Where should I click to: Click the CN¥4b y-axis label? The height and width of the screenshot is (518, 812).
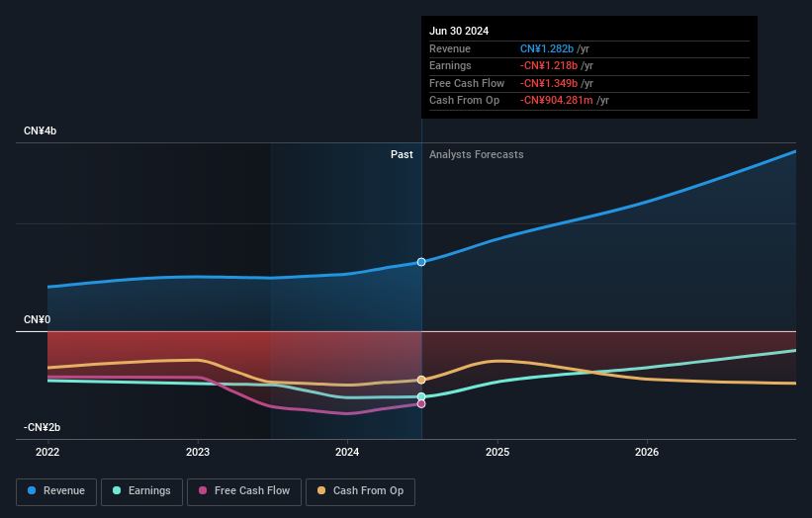[x=40, y=130]
